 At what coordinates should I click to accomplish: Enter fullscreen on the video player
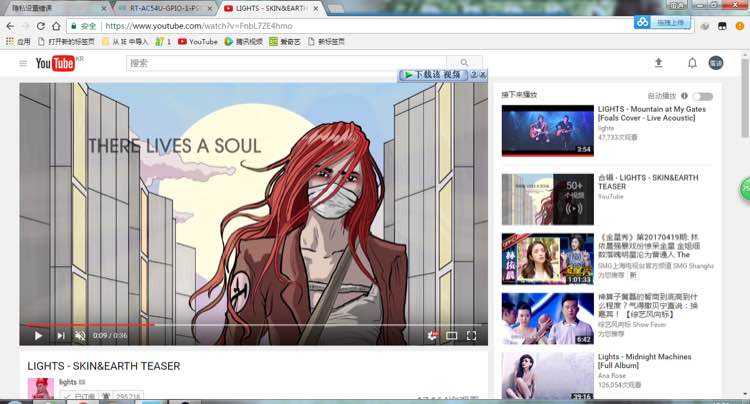[471, 336]
